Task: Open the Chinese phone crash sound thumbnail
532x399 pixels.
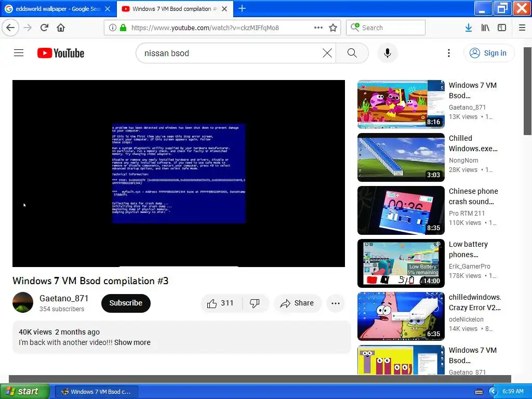Action: pos(401,210)
